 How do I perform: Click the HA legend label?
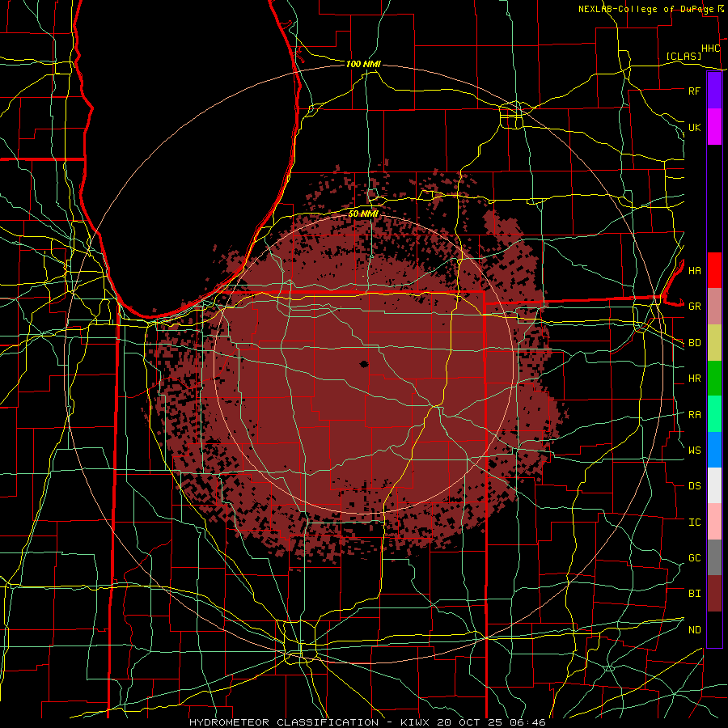(694, 270)
